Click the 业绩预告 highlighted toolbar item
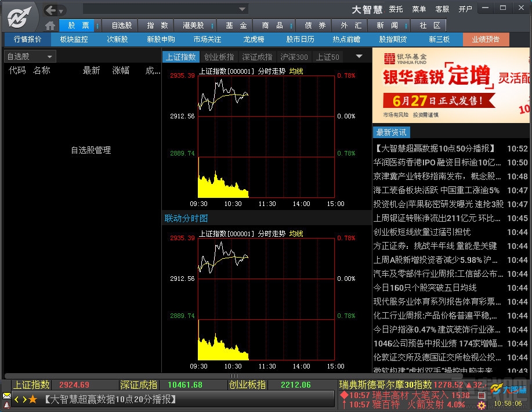Viewport: 532px width, 412px height. (x=486, y=39)
